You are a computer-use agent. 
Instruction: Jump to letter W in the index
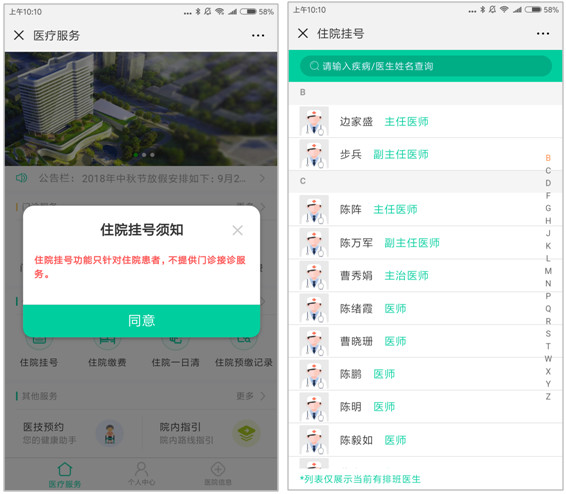point(548,359)
